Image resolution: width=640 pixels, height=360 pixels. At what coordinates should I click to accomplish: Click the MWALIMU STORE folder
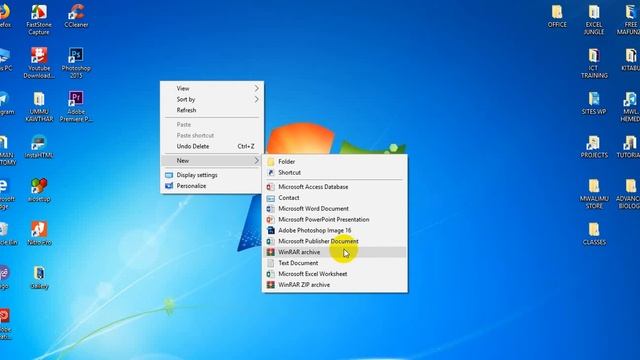pos(594,193)
